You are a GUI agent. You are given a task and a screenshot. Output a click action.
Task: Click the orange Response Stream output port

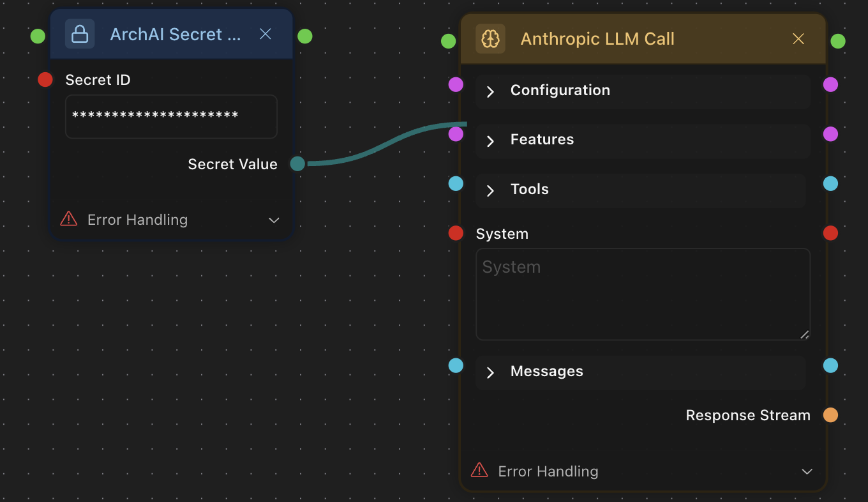[x=830, y=415]
